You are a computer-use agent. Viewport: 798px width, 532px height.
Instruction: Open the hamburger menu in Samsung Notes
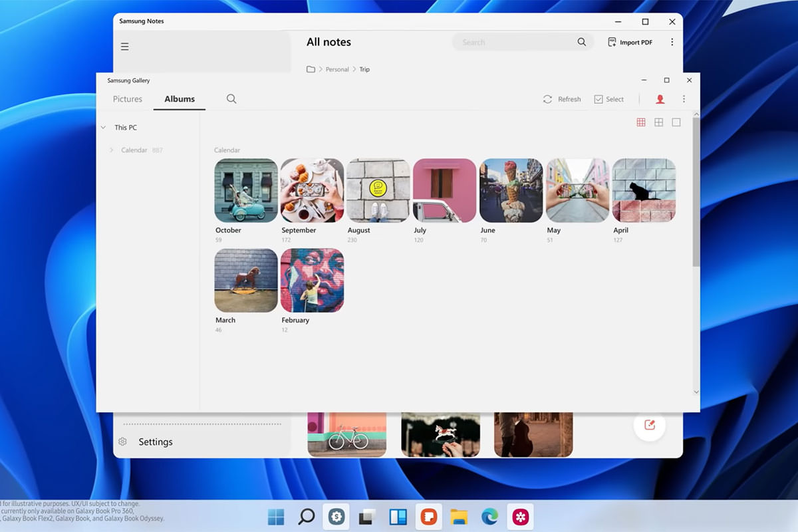point(124,47)
